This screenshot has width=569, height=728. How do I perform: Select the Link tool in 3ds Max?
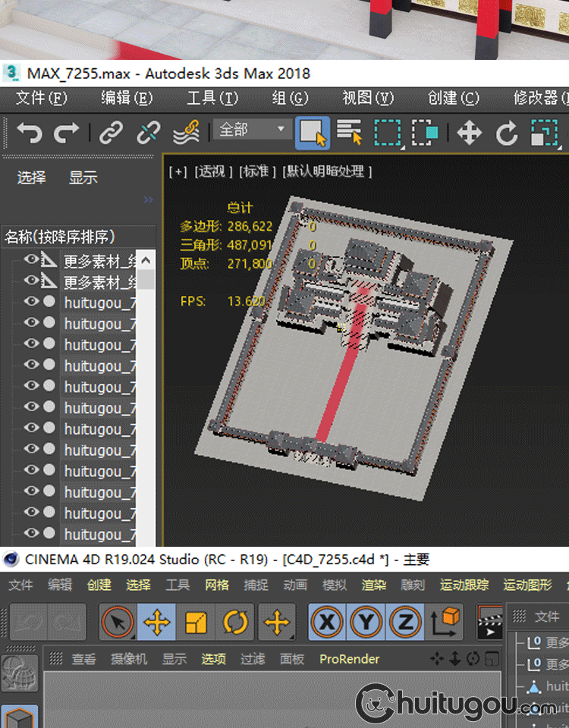point(112,133)
